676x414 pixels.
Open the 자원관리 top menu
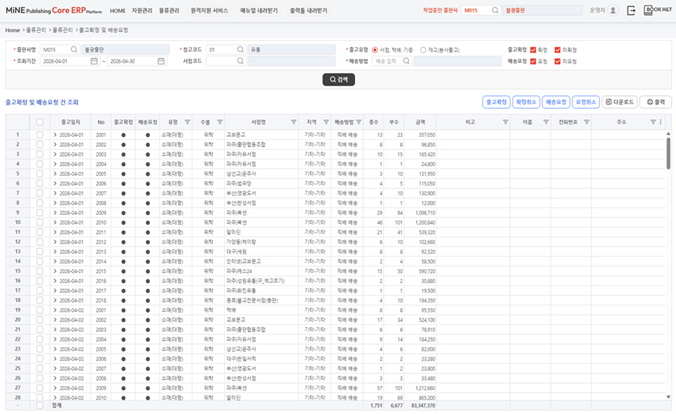pos(142,10)
